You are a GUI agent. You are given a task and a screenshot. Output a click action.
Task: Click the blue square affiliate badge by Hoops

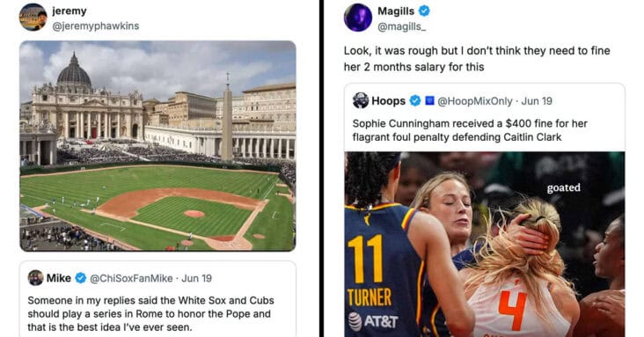coord(429,100)
